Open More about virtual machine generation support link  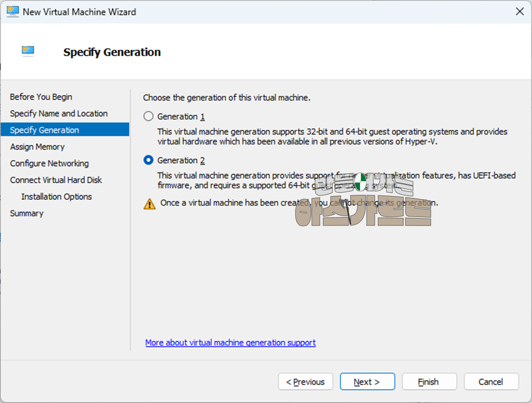point(230,343)
